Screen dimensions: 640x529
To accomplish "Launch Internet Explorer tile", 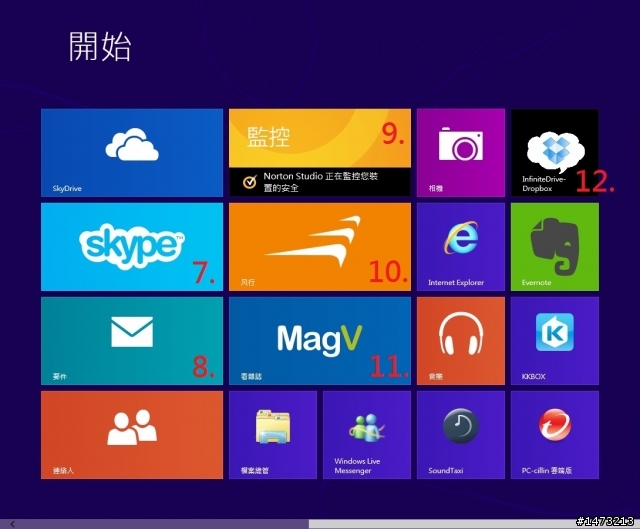I will pyautogui.click(x=461, y=247).
